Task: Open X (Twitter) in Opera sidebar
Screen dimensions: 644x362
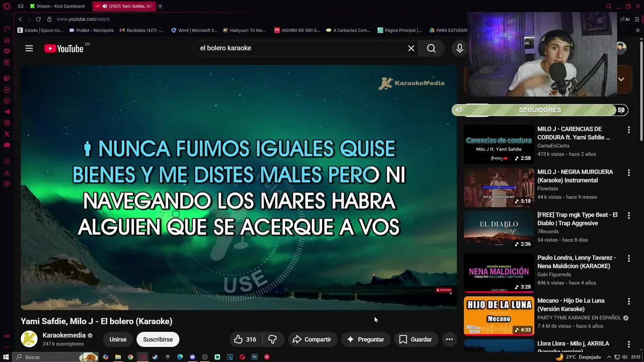Action: pyautogui.click(x=7, y=134)
